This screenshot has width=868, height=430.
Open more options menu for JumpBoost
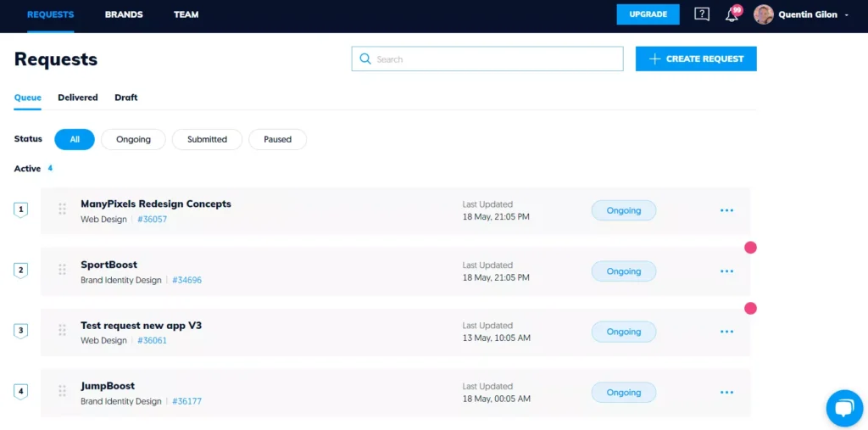point(726,393)
